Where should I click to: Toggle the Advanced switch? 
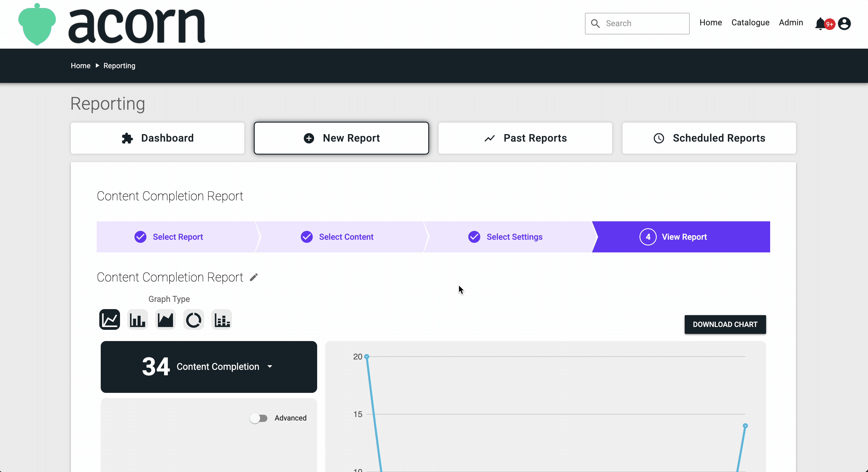tap(258, 418)
